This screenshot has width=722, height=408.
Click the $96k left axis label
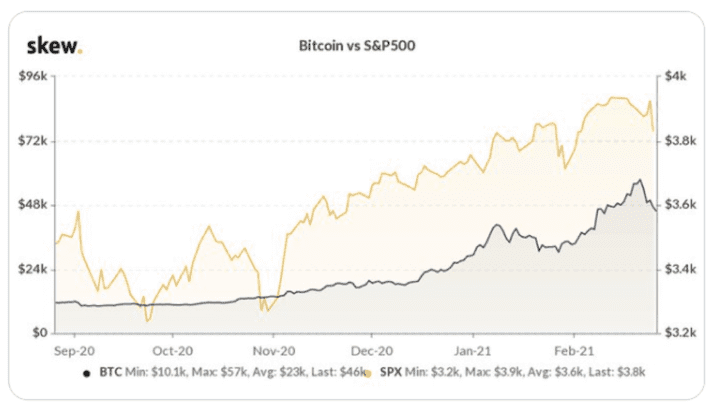click(x=33, y=76)
